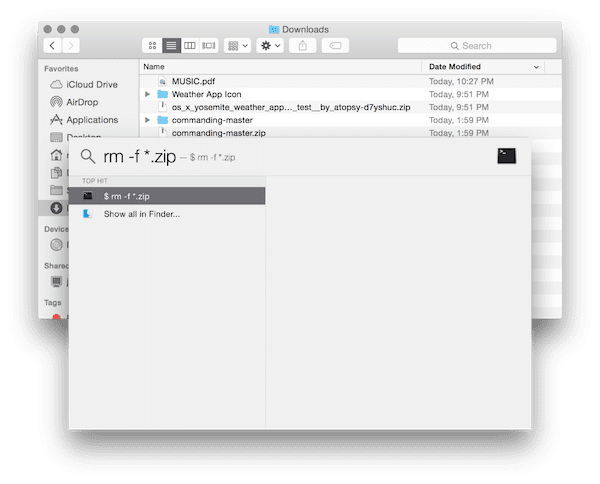Expand the commanding-master folder
Image resolution: width=600 pixels, height=484 pixels.
pos(147,120)
